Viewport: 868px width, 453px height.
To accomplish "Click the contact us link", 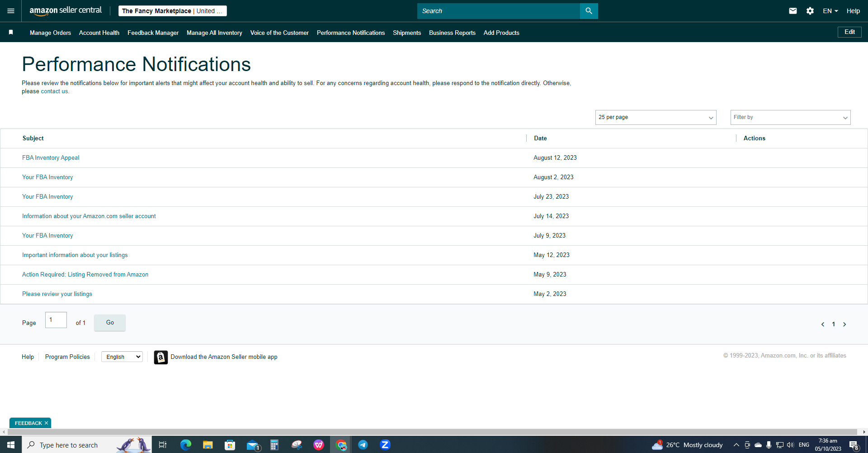I will (x=54, y=91).
